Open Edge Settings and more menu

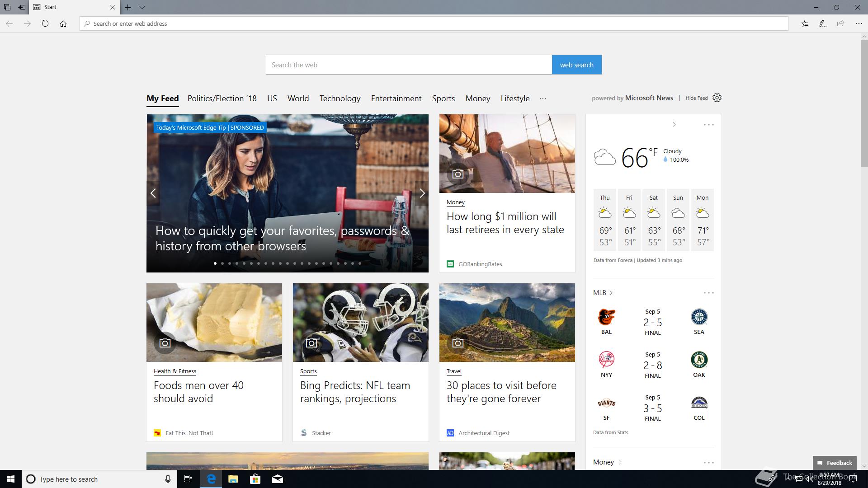tap(859, 23)
